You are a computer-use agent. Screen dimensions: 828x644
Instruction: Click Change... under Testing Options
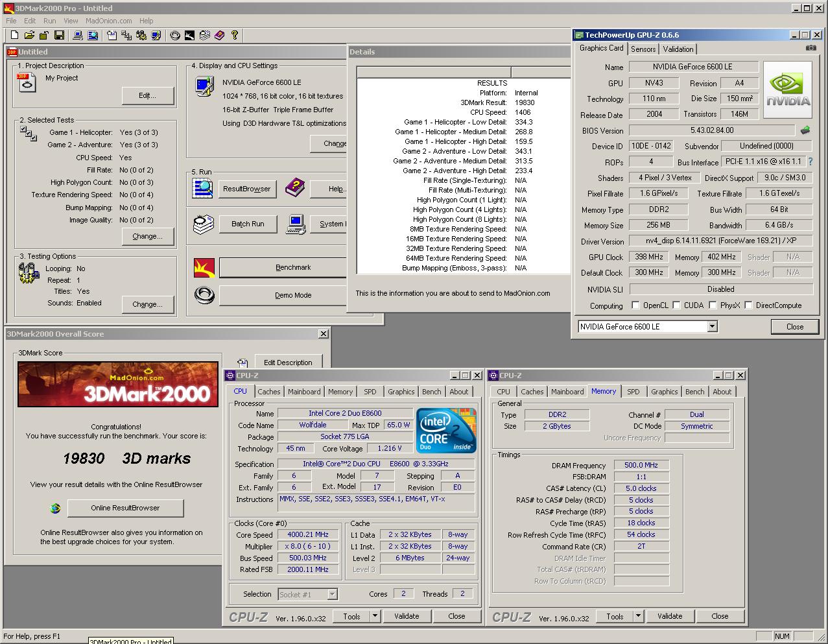[x=148, y=304]
